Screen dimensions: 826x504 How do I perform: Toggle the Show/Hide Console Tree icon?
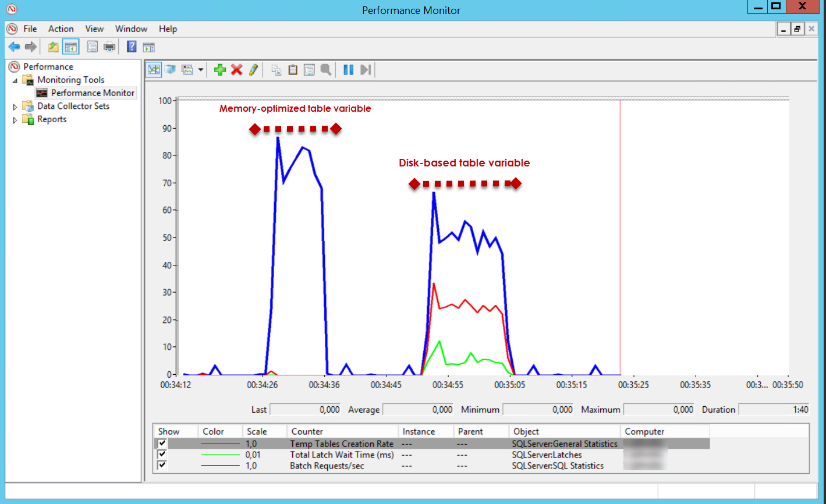[71, 47]
